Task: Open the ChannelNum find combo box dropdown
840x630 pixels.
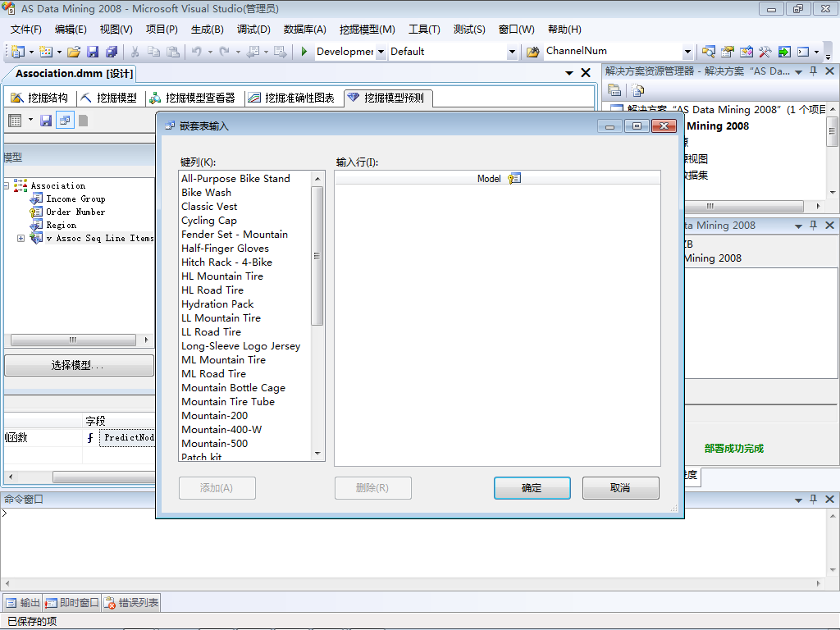Action: pyautogui.click(x=688, y=52)
